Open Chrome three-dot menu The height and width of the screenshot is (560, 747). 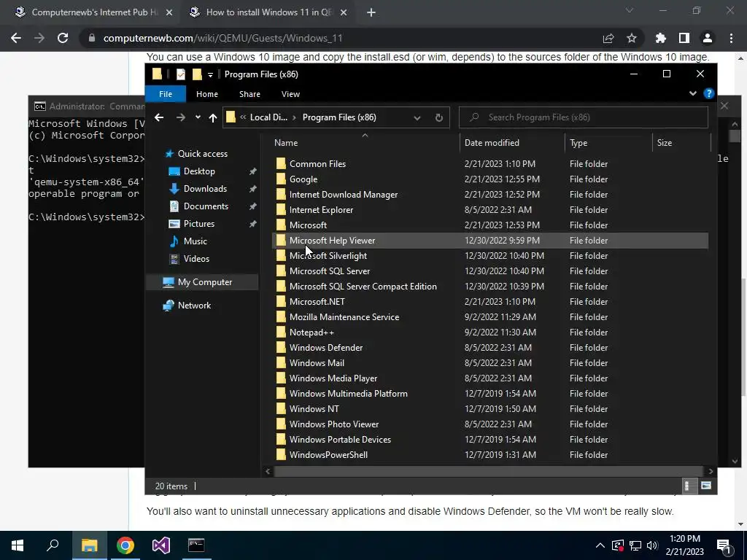pos(731,38)
